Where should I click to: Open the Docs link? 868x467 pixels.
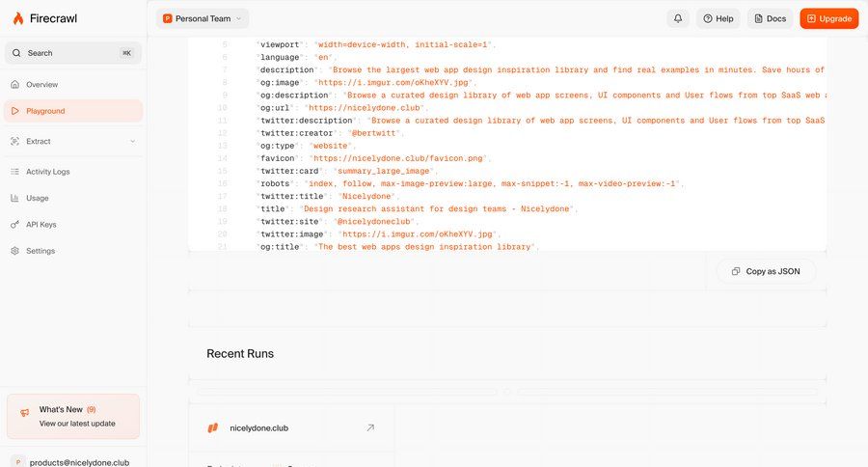(x=770, y=18)
